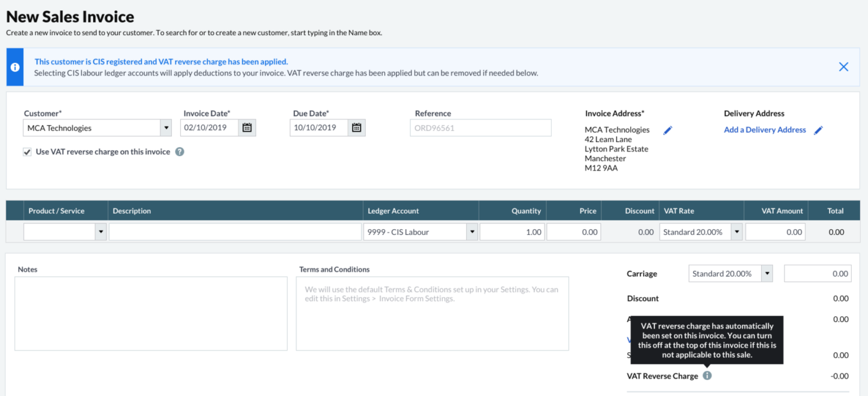Open the Invoice Date calendar picker
The width and height of the screenshot is (868, 396).
tap(247, 128)
